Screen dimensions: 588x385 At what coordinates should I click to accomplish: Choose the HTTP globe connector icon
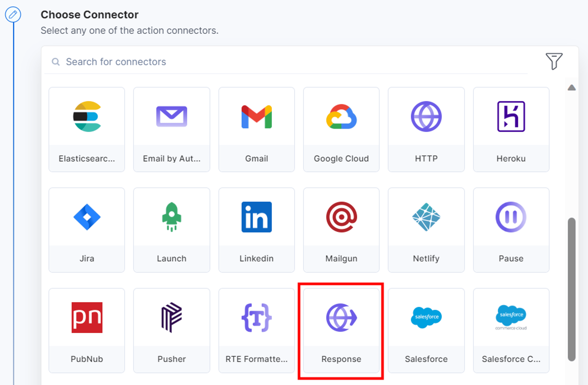pos(426,117)
